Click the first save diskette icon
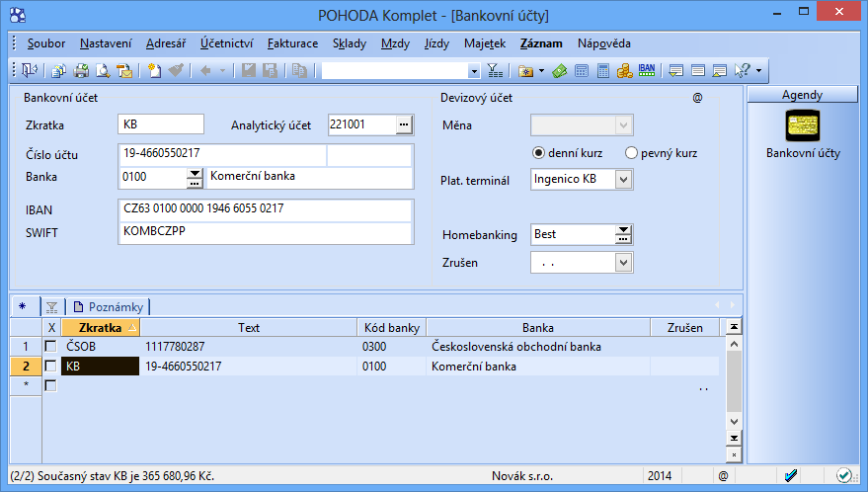Image resolution: width=868 pixels, height=492 pixels. [249, 70]
